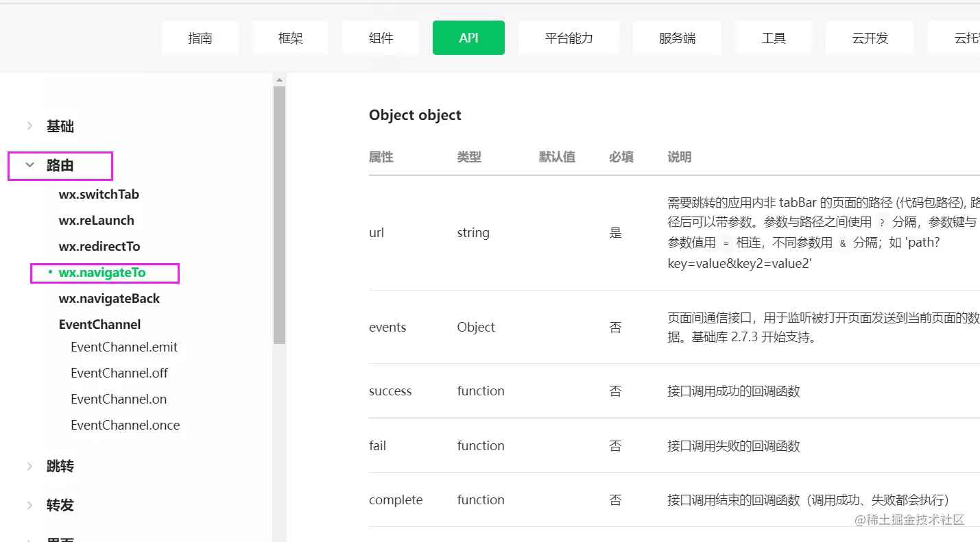This screenshot has height=542, width=980.
Task: Click the events property cell
Action: point(387,328)
